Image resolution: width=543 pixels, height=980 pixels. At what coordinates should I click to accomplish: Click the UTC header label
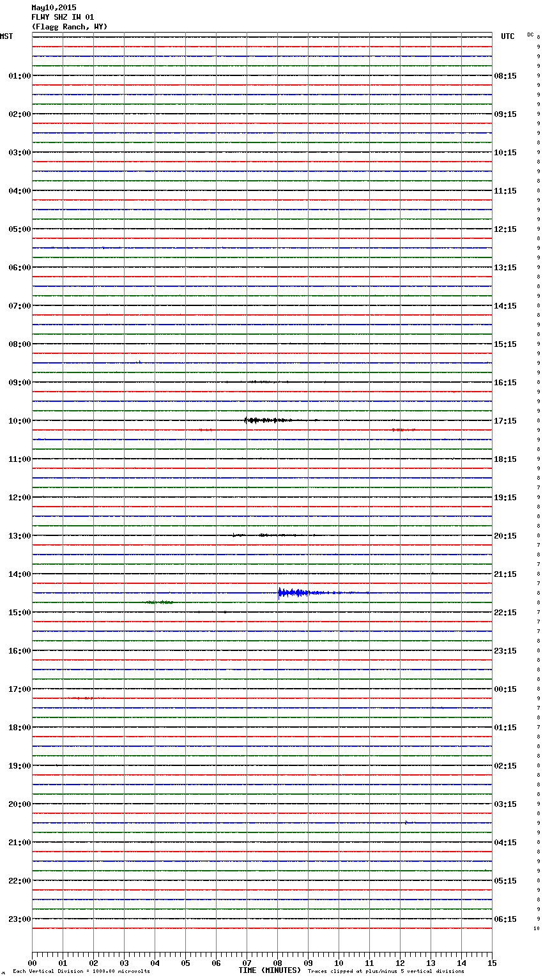point(508,36)
